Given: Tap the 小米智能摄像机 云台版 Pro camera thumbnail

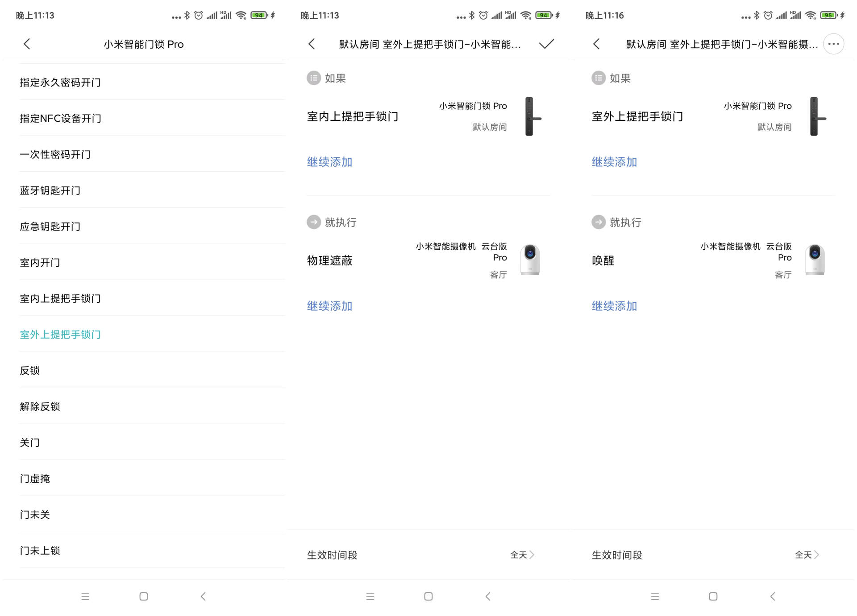Looking at the screenshot, I should tap(529, 260).
